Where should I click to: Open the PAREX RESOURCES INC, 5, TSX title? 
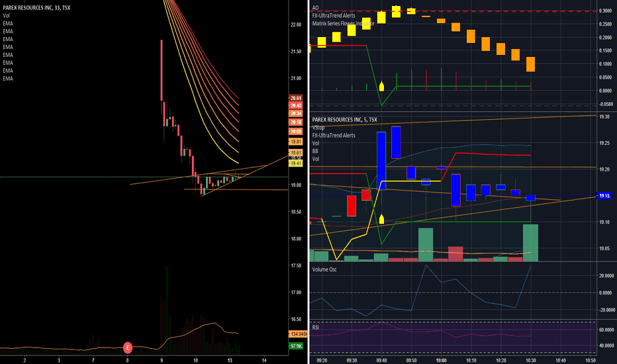click(345, 120)
